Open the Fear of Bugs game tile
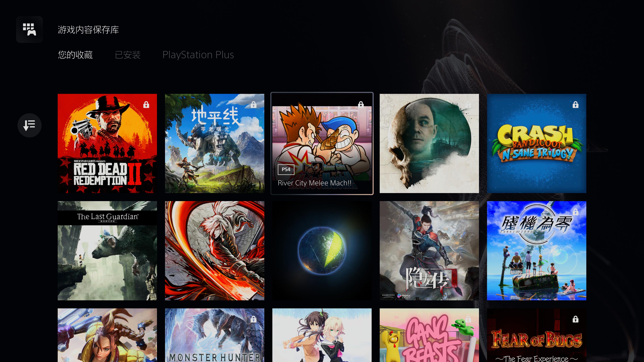Screen dimensions: 644x362 536,335
